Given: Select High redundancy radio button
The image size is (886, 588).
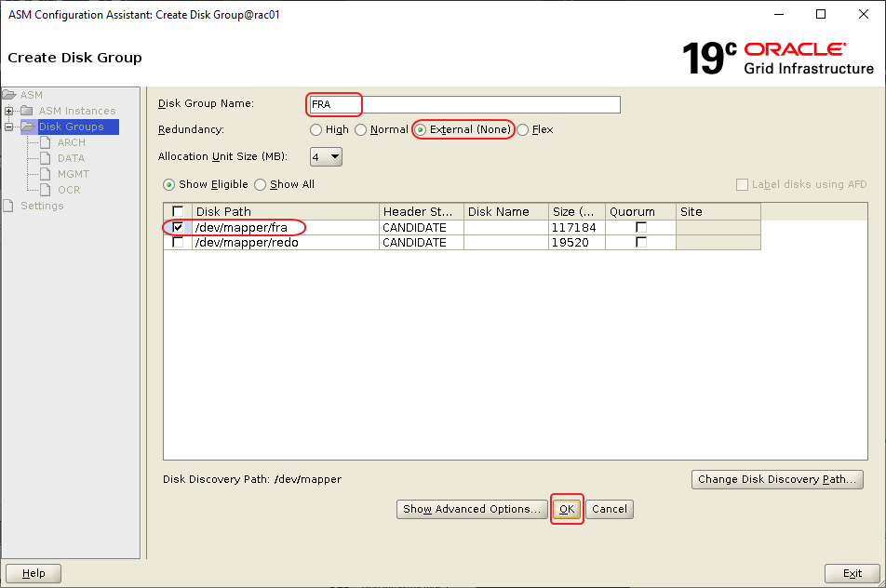Looking at the screenshot, I should [315, 130].
